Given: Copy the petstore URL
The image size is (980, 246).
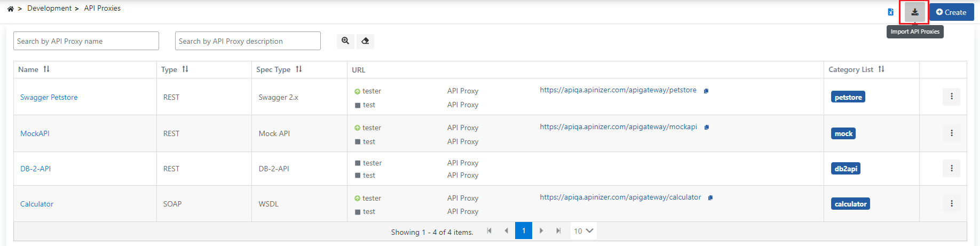Looking at the screenshot, I should pos(706,91).
